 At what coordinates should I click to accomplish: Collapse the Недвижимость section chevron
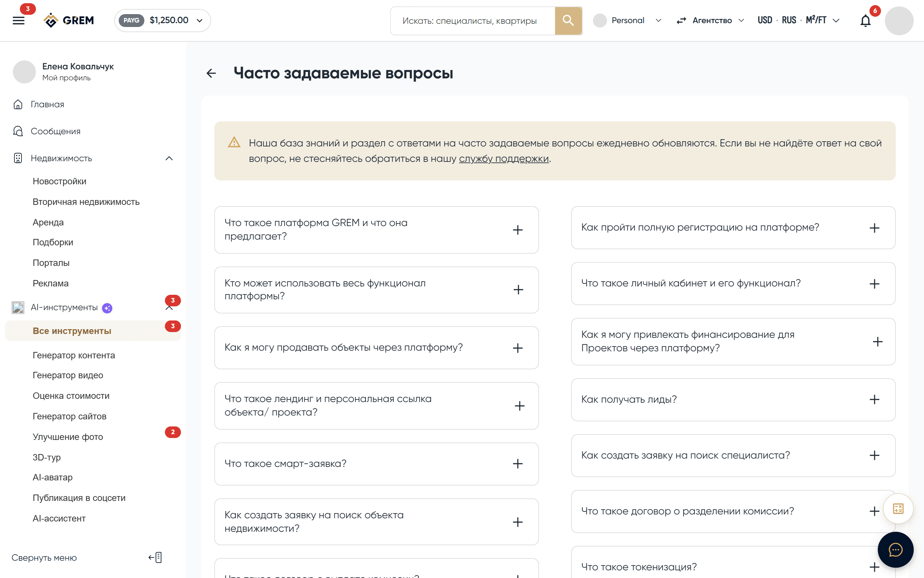tap(169, 158)
